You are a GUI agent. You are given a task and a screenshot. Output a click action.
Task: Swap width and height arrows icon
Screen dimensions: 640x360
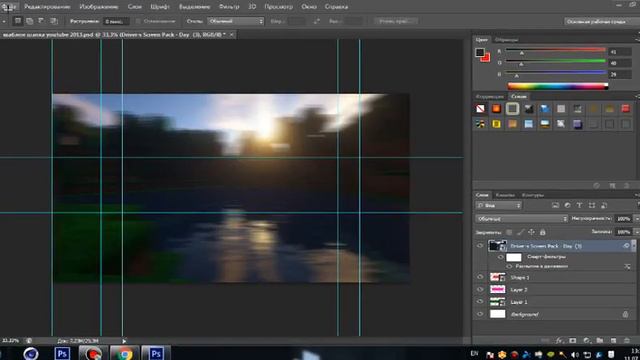coord(317,21)
